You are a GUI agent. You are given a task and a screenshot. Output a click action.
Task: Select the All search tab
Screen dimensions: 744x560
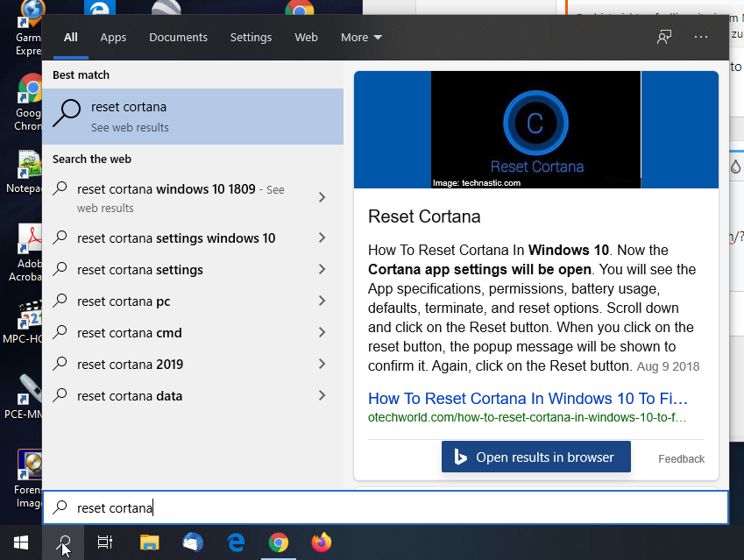pyautogui.click(x=71, y=37)
